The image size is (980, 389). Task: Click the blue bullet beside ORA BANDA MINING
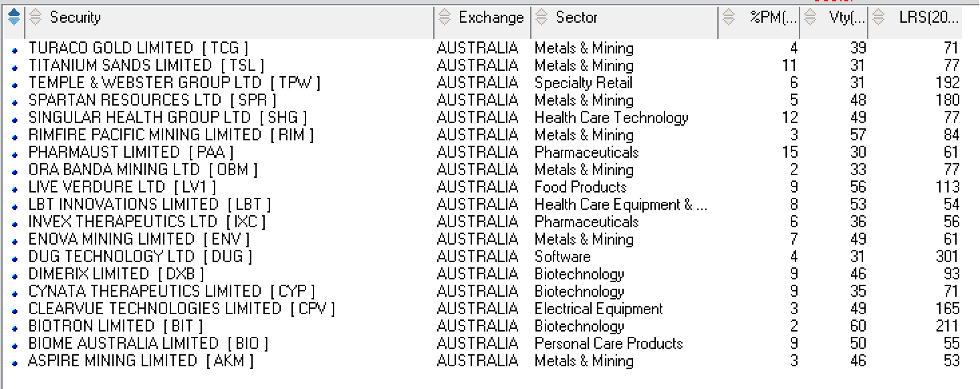(15, 172)
